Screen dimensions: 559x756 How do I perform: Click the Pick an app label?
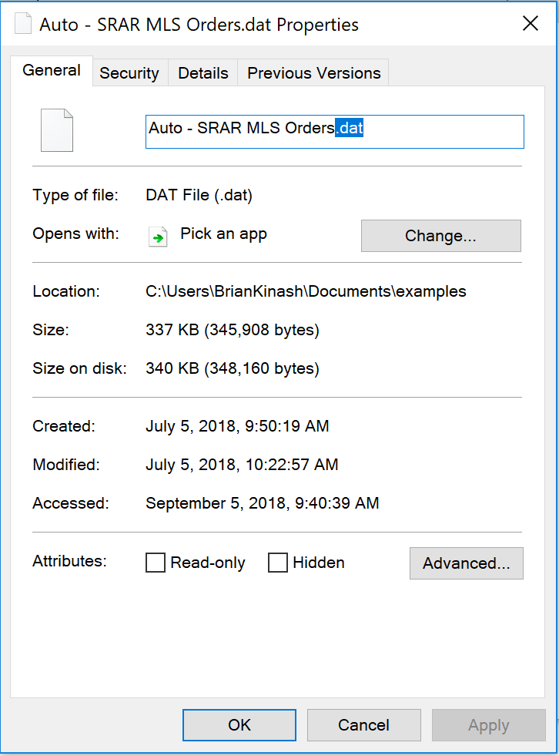(223, 234)
